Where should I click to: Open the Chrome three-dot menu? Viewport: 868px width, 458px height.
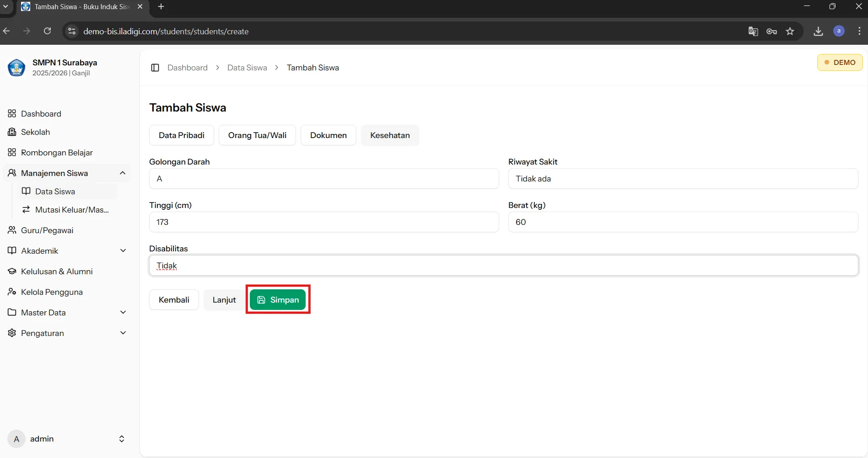[859, 31]
